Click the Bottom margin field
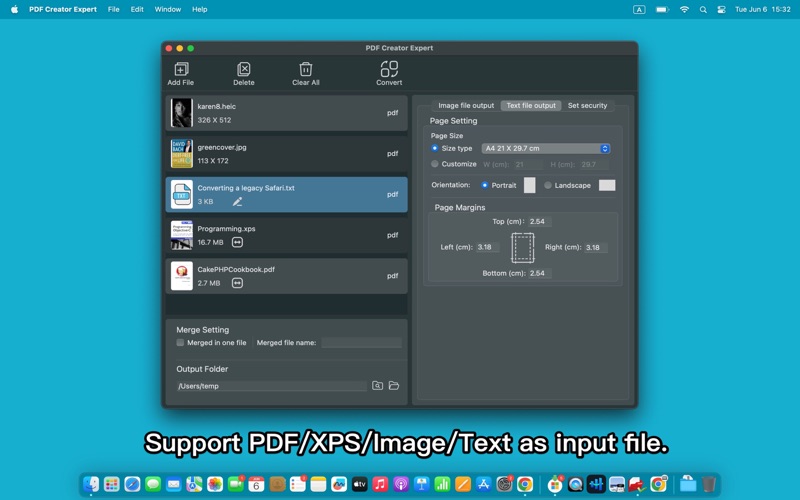The image size is (800, 500). pos(540,273)
